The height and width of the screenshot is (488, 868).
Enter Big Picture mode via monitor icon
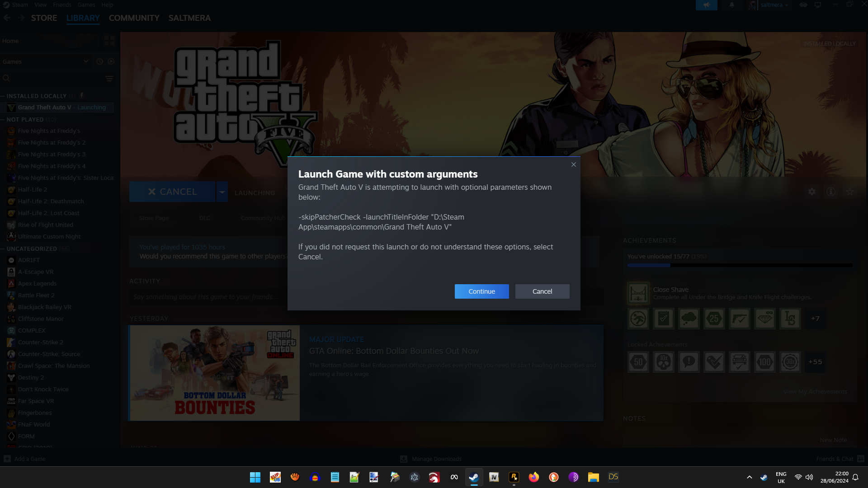[x=818, y=5]
